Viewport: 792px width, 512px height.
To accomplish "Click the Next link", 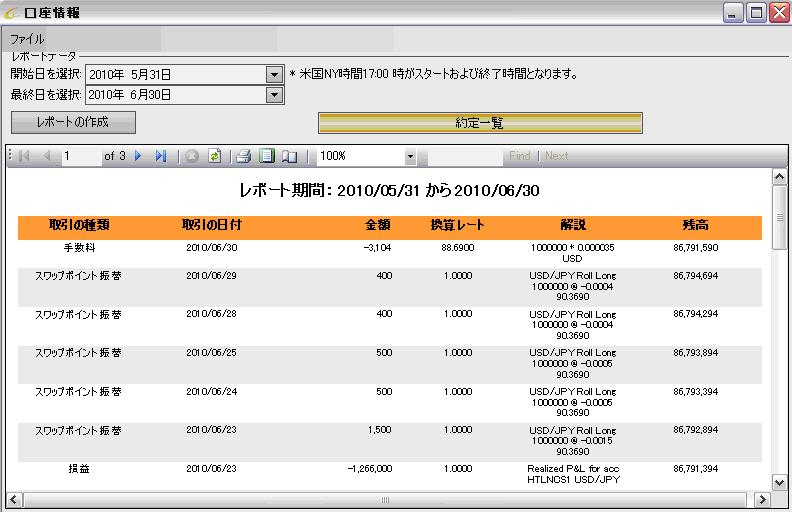I will click(556, 156).
